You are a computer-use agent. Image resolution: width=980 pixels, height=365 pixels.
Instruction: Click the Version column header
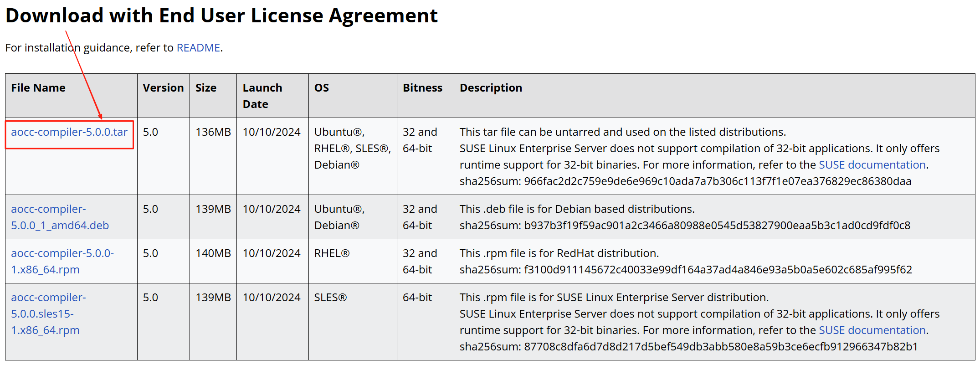click(x=163, y=88)
